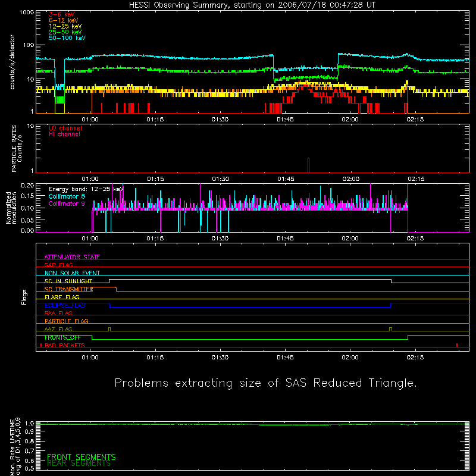The image size is (476, 476).
Task: Click the 02:15 tick label under modulation plot
Action: (x=415, y=239)
